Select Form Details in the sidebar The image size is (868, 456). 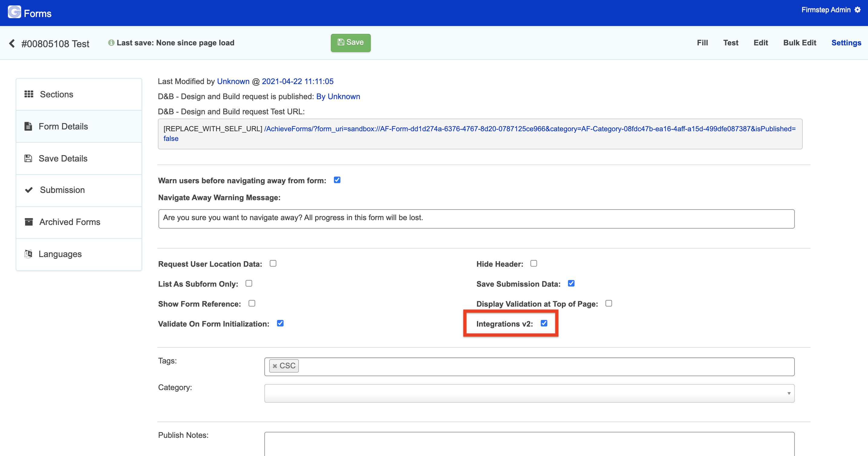coord(79,126)
